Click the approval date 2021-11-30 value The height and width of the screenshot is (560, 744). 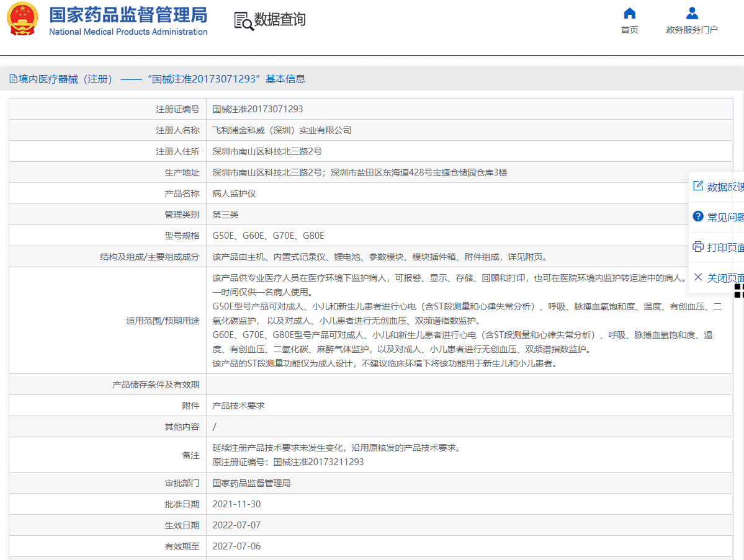click(x=236, y=504)
